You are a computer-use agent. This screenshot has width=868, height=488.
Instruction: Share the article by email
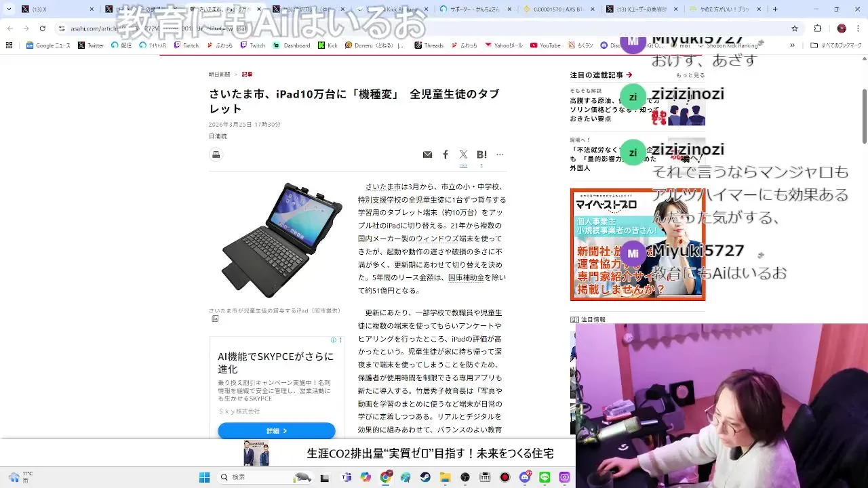(x=427, y=155)
